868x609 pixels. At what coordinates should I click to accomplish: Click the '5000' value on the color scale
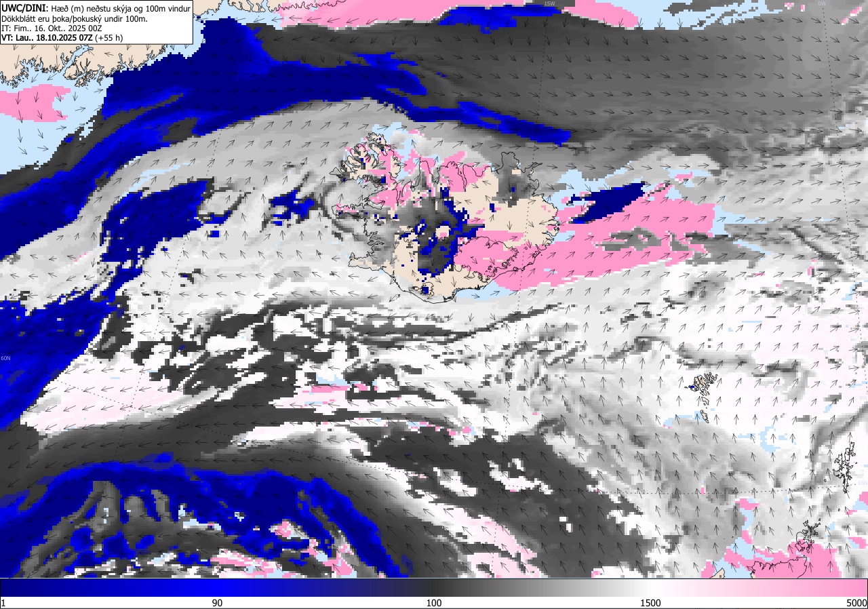click(856, 603)
